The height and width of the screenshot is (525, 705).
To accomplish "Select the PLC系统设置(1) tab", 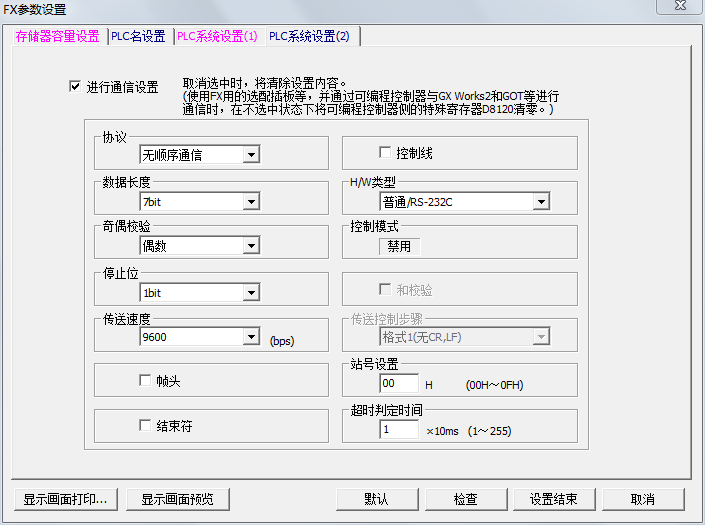I will coord(217,36).
